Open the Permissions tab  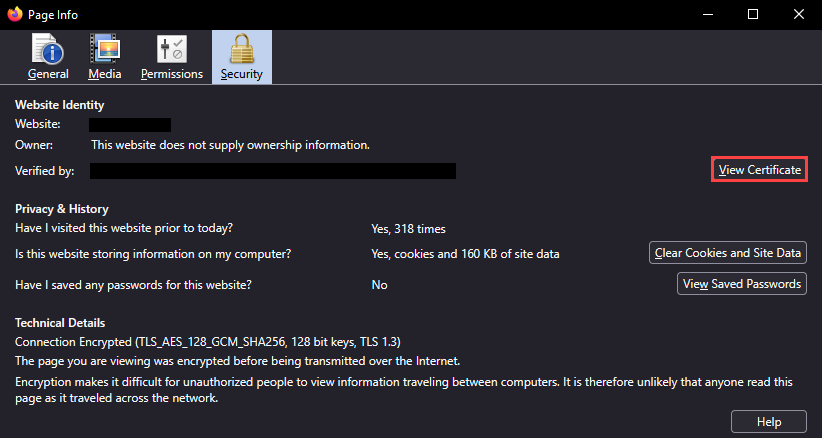[172, 57]
